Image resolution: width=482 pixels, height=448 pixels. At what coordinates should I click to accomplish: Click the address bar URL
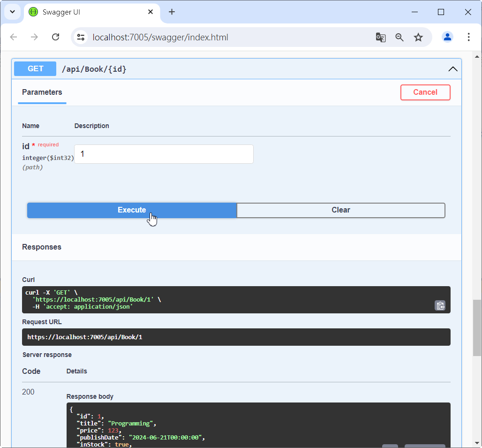[160, 38]
